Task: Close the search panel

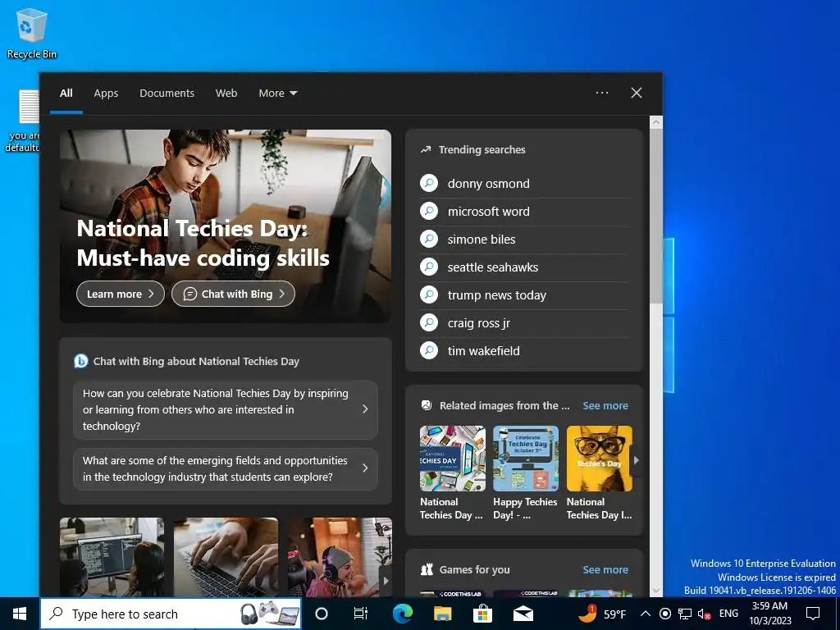Action: [x=637, y=93]
